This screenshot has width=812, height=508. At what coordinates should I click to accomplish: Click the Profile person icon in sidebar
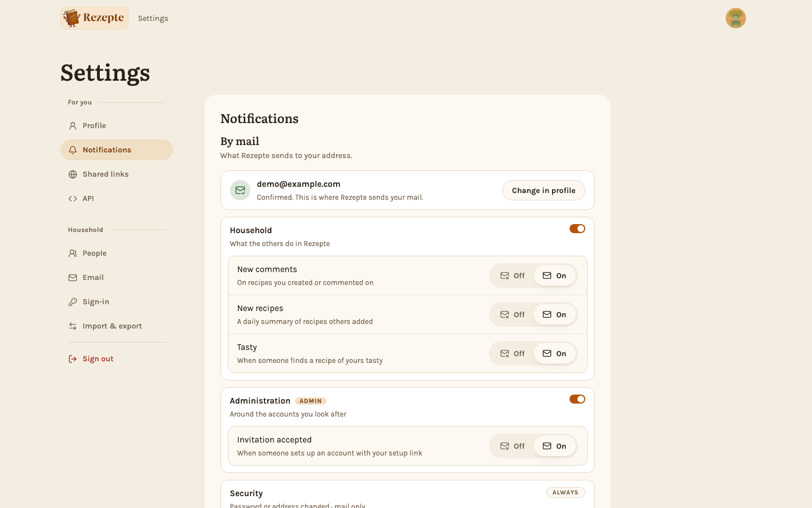(x=73, y=126)
